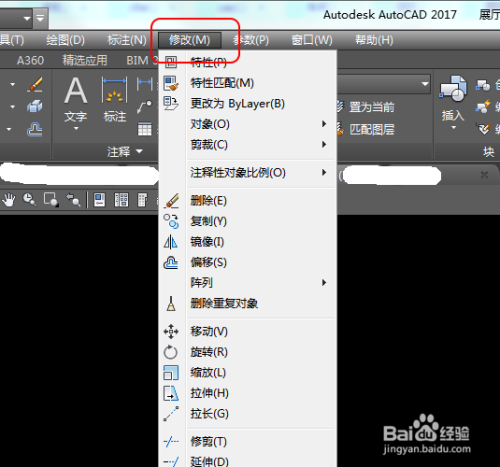Expand the 阵列 submenu

pos(248,283)
